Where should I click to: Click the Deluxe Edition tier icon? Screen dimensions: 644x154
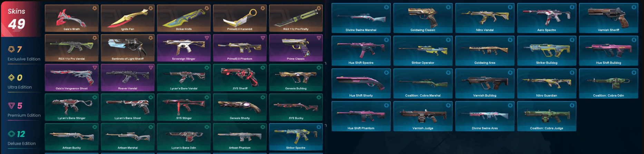tap(11, 134)
